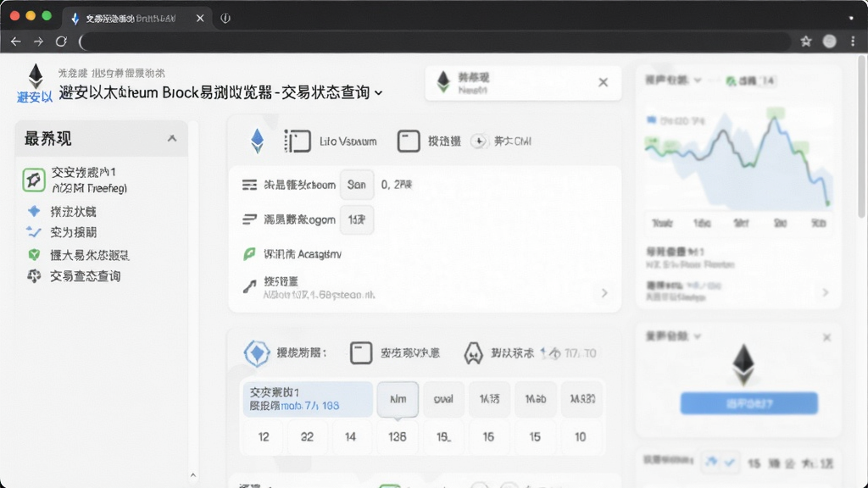The height and width of the screenshot is (488, 868).
Task: Switch to the Nm tab
Action: point(398,399)
